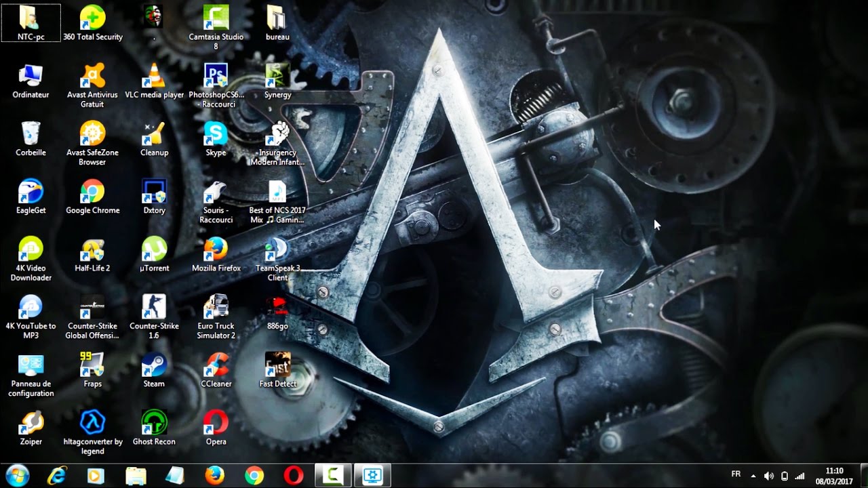Launch Internet Explorer from taskbar

[57, 476]
